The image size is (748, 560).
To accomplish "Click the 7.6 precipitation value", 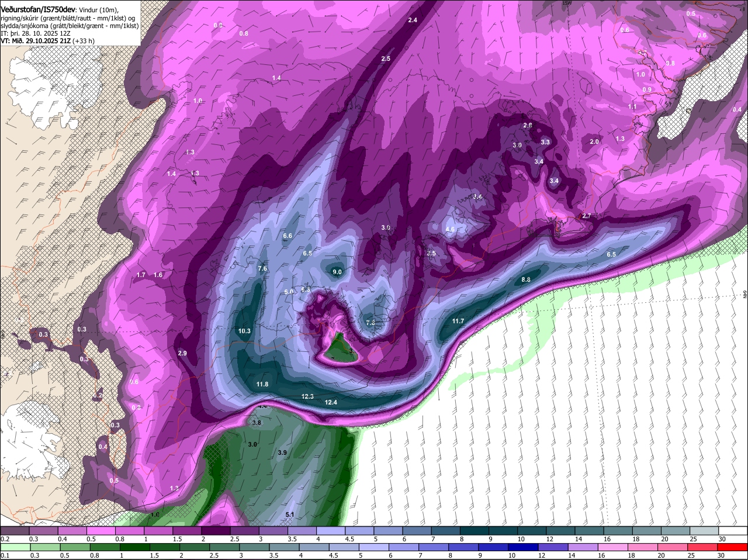I will 262,268.
